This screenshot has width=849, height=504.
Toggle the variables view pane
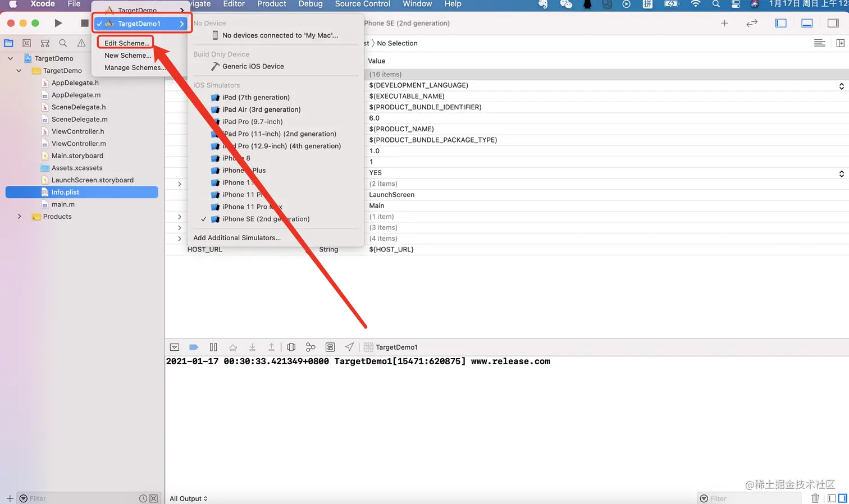tap(832, 498)
